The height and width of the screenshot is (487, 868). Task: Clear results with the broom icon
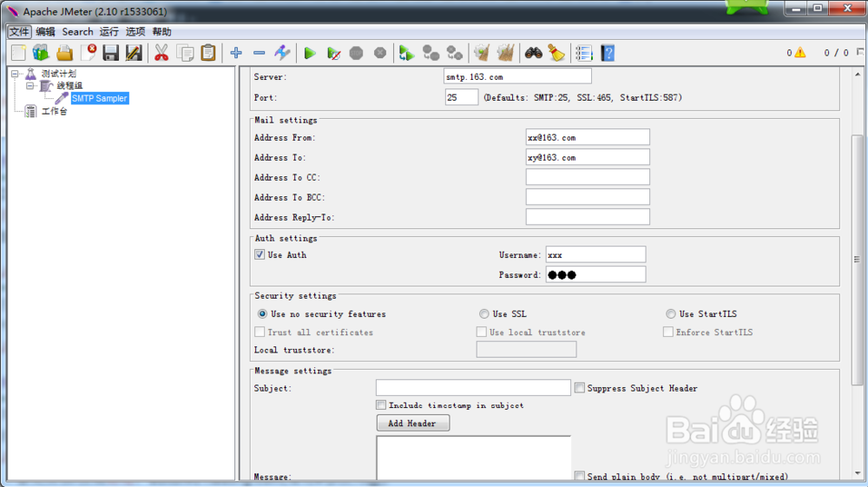coord(482,53)
